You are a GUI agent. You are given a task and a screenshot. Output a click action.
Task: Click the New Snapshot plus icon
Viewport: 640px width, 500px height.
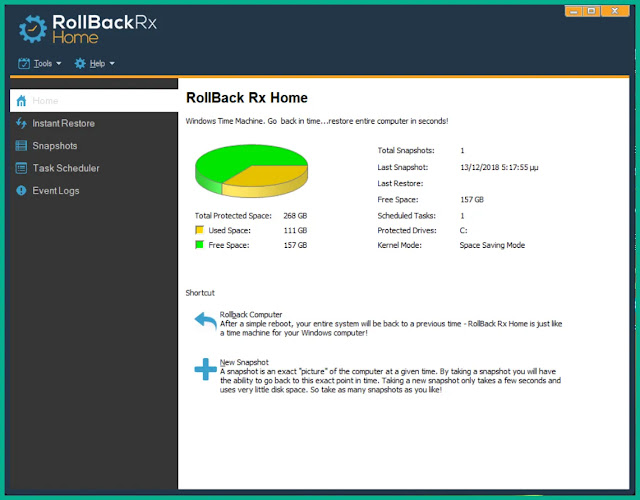(205, 369)
